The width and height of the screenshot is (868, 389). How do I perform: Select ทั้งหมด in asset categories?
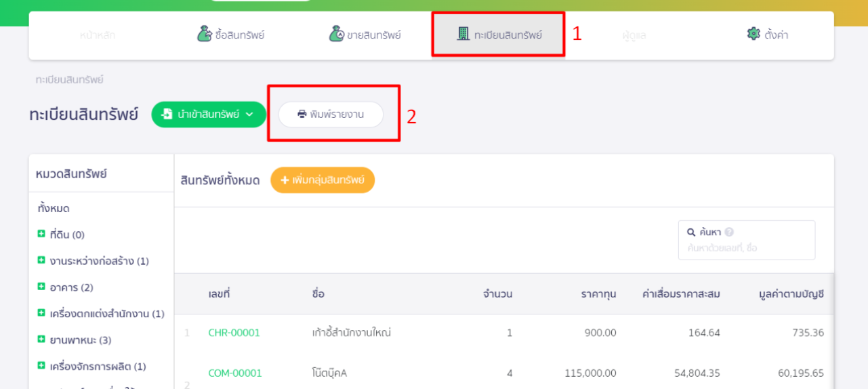click(x=54, y=208)
